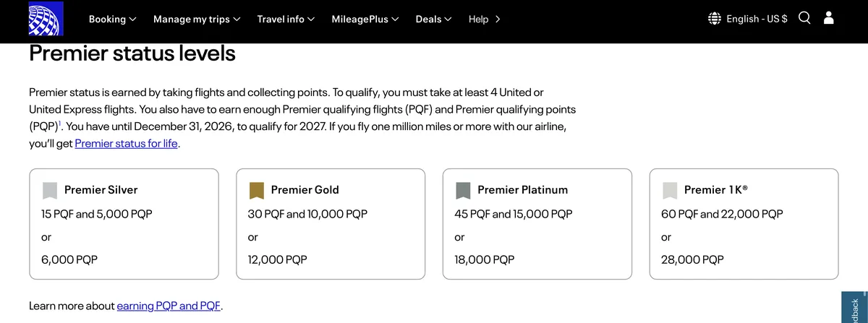
Task: Expand the Travel info dropdown
Action: 286,19
